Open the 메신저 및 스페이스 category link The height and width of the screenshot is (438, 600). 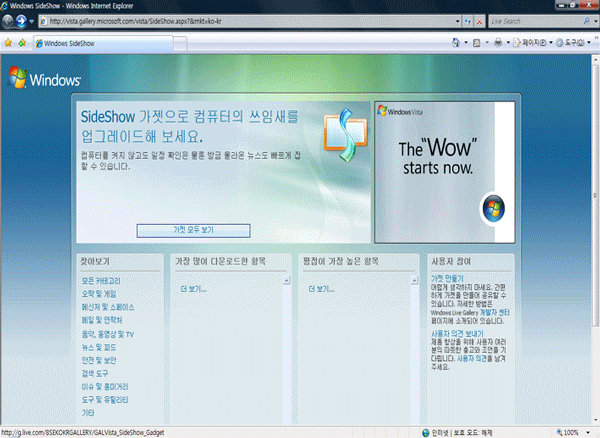(x=108, y=307)
